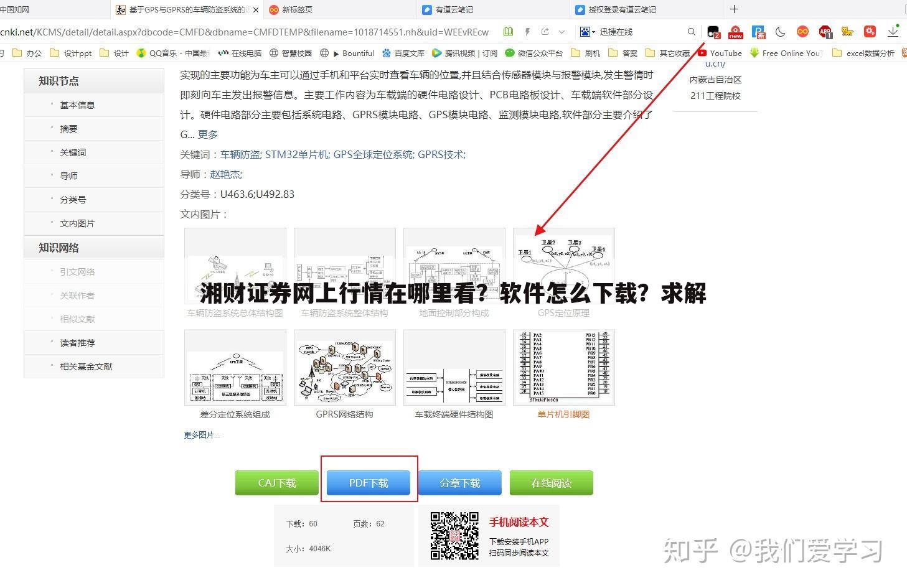Open the ABP ad blocker icon
The height and width of the screenshot is (588, 907).
(825, 32)
